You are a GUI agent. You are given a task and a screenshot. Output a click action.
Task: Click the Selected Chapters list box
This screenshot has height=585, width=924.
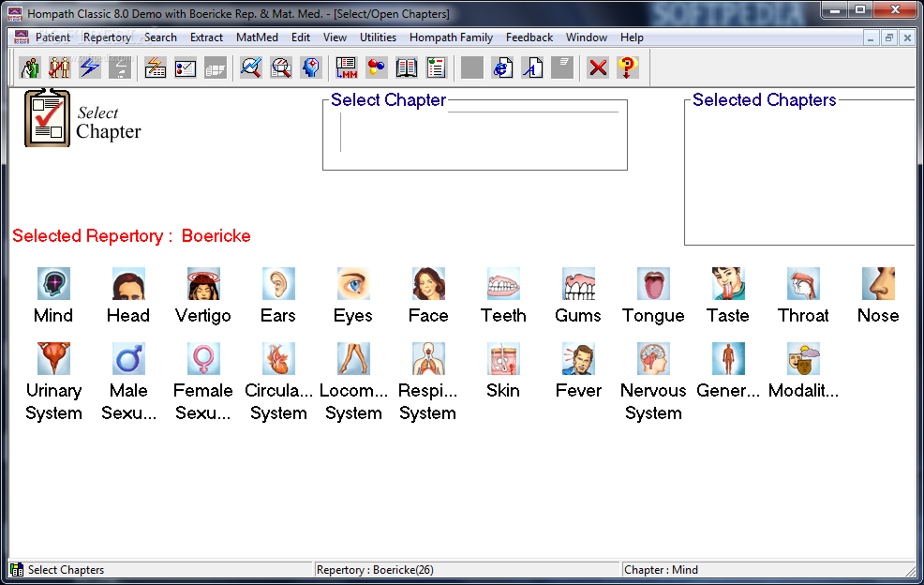[801, 172]
